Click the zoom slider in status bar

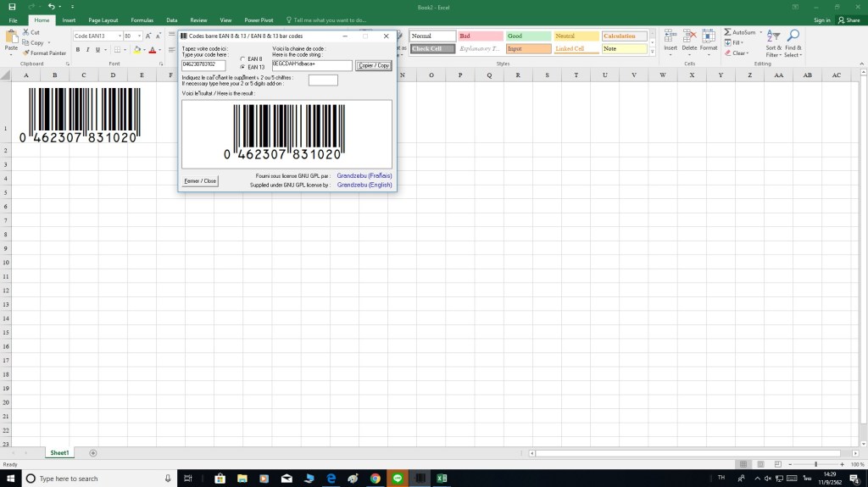point(815,464)
